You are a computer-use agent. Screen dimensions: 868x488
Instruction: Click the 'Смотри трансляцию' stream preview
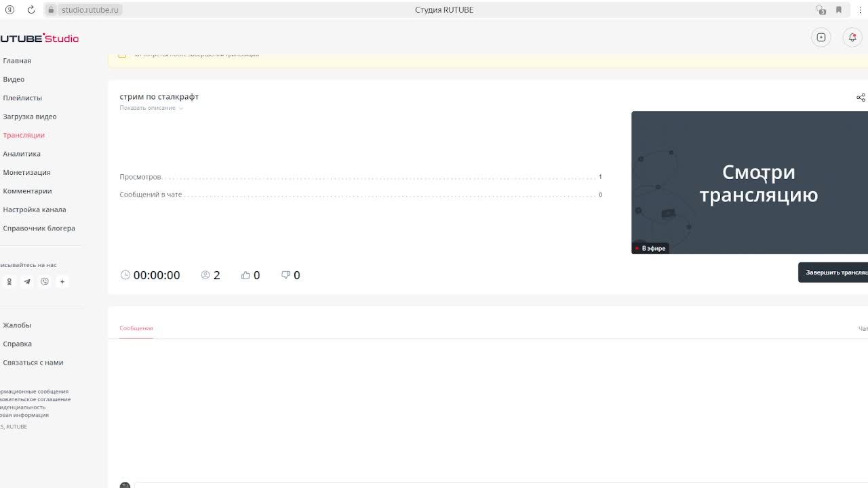pos(749,183)
